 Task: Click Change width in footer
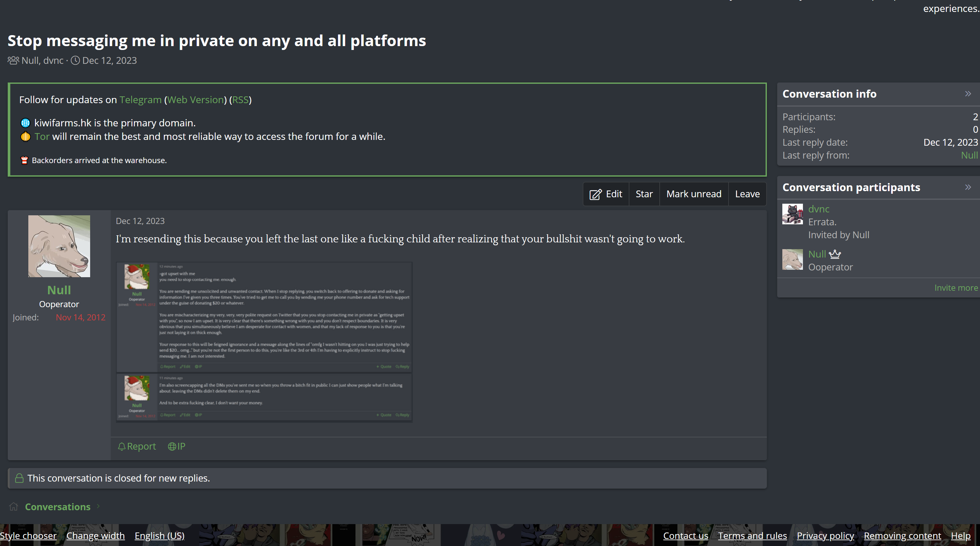96,536
